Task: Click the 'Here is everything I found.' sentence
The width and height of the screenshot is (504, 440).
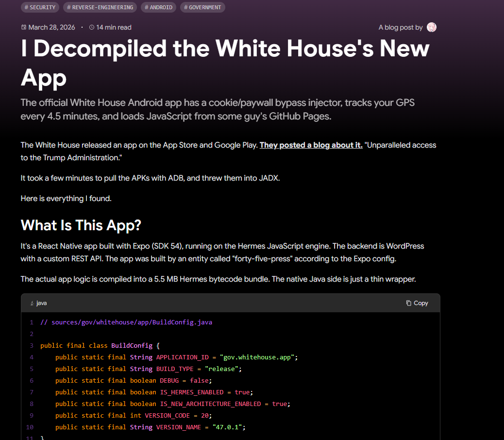Action: [x=66, y=198]
